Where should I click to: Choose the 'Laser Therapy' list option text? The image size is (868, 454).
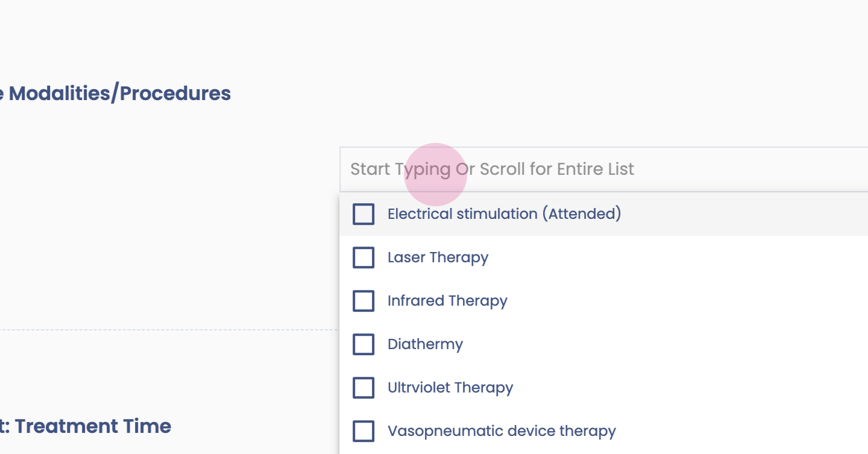click(438, 257)
